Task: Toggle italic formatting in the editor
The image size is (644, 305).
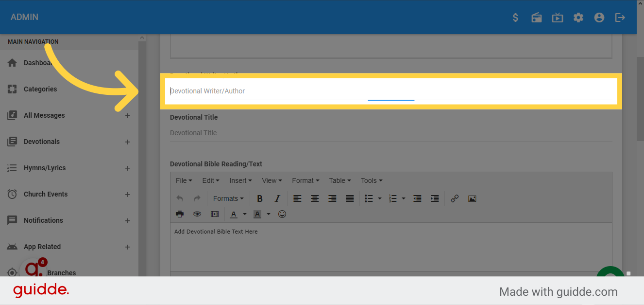Action: pyautogui.click(x=277, y=198)
